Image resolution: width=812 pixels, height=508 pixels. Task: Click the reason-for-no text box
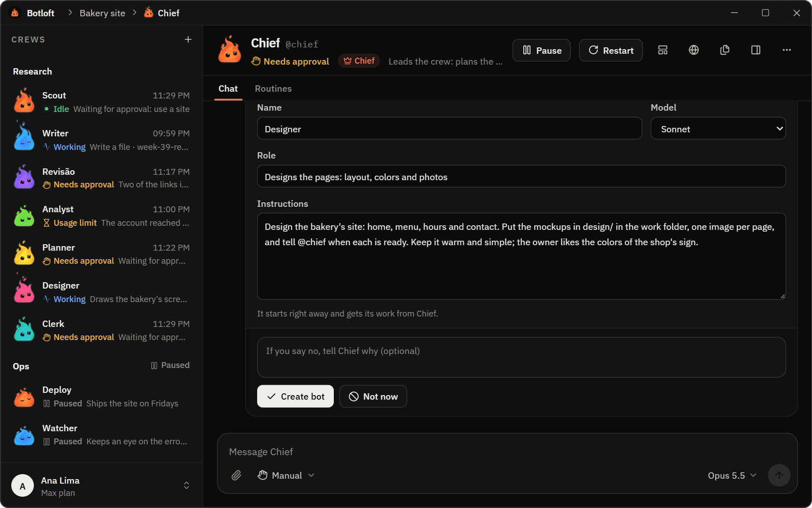click(x=521, y=358)
